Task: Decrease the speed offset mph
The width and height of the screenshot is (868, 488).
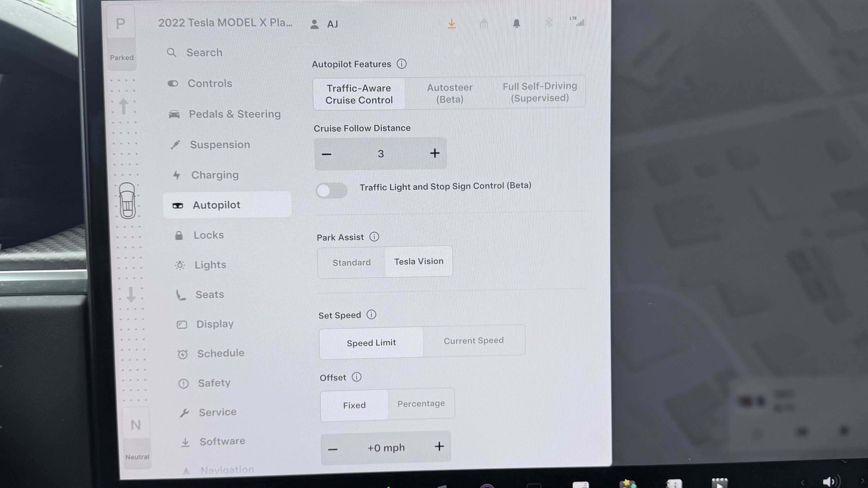Action: pos(332,449)
